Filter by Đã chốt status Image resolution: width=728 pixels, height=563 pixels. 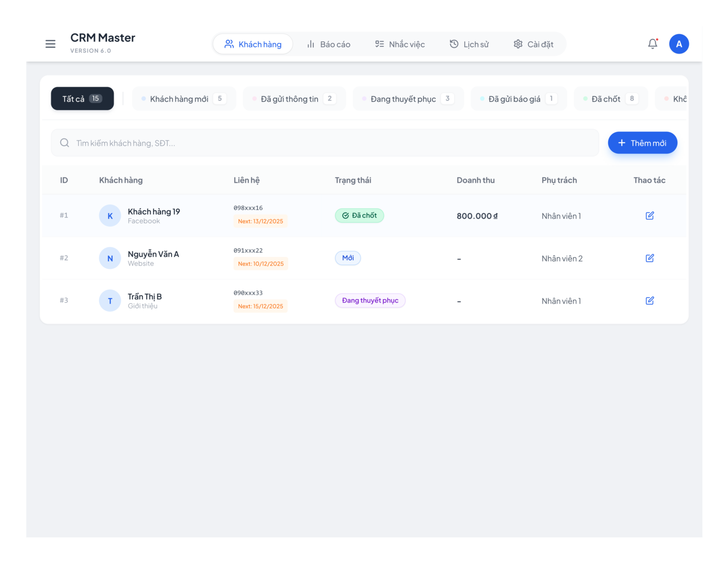pyautogui.click(x=611, y=99)
